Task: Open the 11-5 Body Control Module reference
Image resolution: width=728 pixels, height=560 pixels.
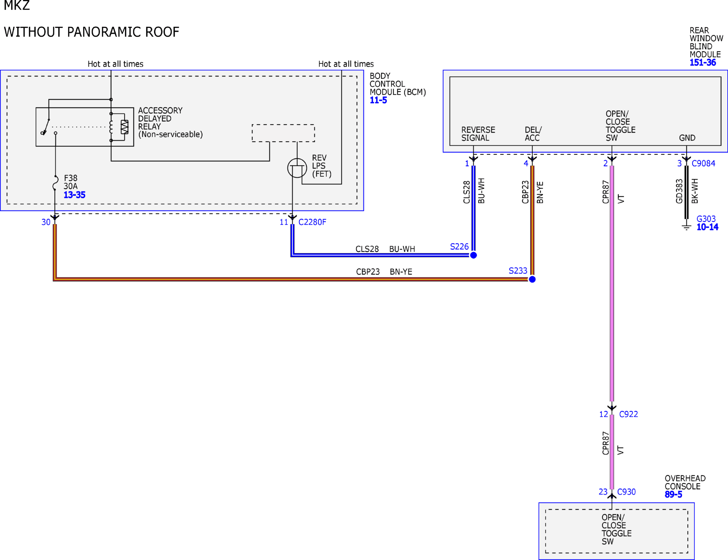Action: click(x=378, y=100)
